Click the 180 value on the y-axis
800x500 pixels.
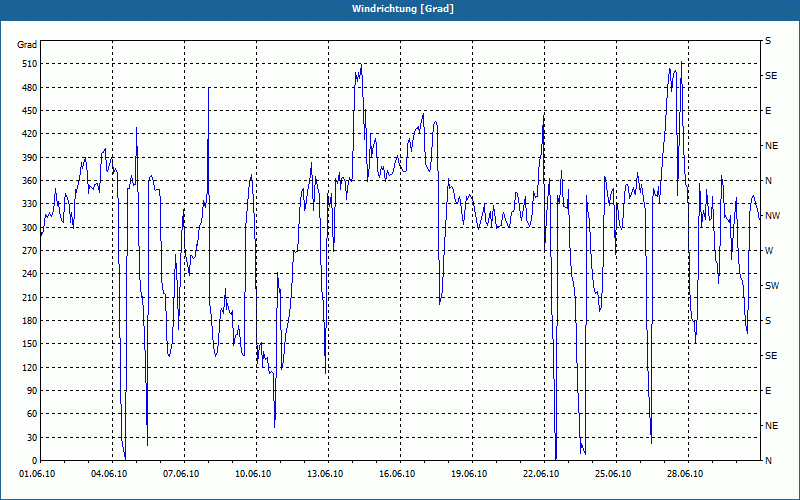[30, 321]
